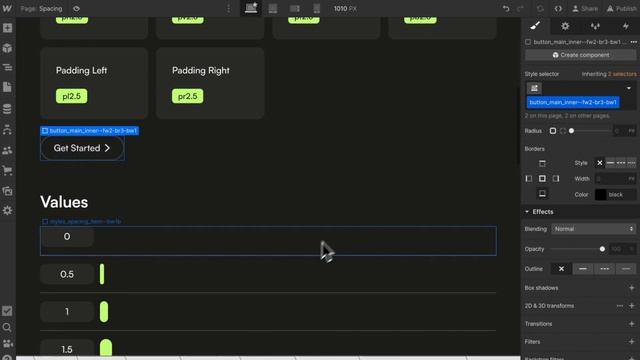Open the Navigator panel
The height and width of the screenshot is (360, 640).
7,67
